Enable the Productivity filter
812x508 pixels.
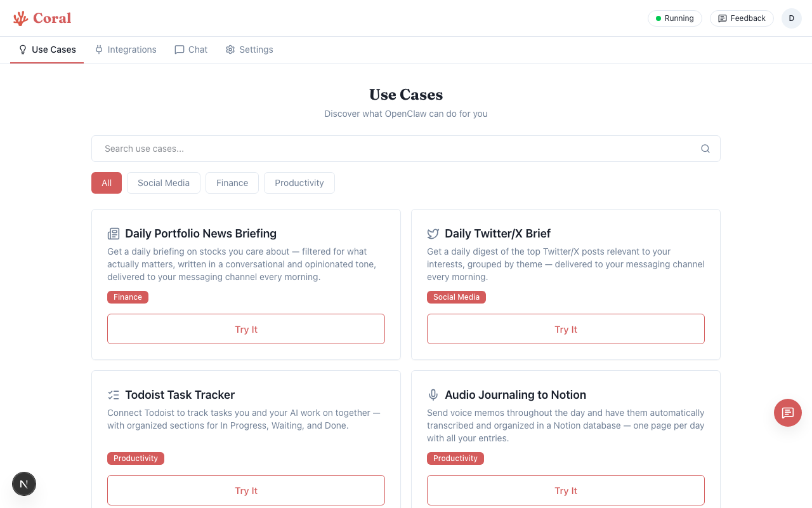coord(299,183)
